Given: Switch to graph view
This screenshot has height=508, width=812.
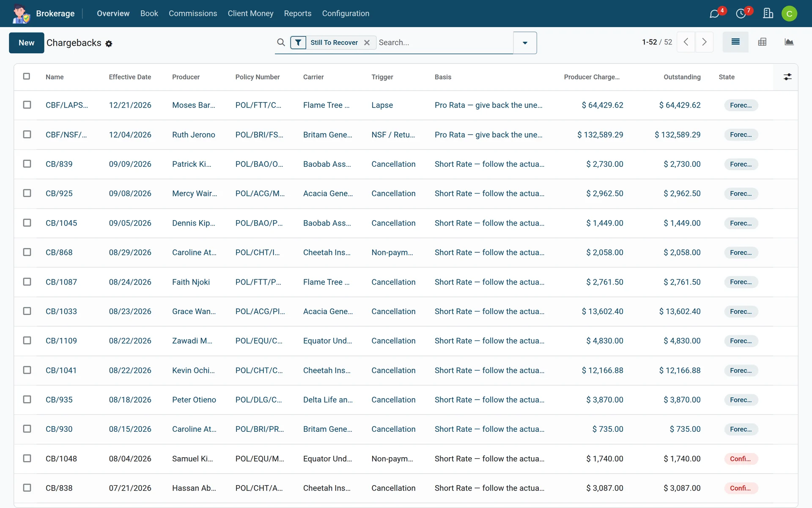Looking at the screenshot, I should pyautogui.click(x=789, y=42).
